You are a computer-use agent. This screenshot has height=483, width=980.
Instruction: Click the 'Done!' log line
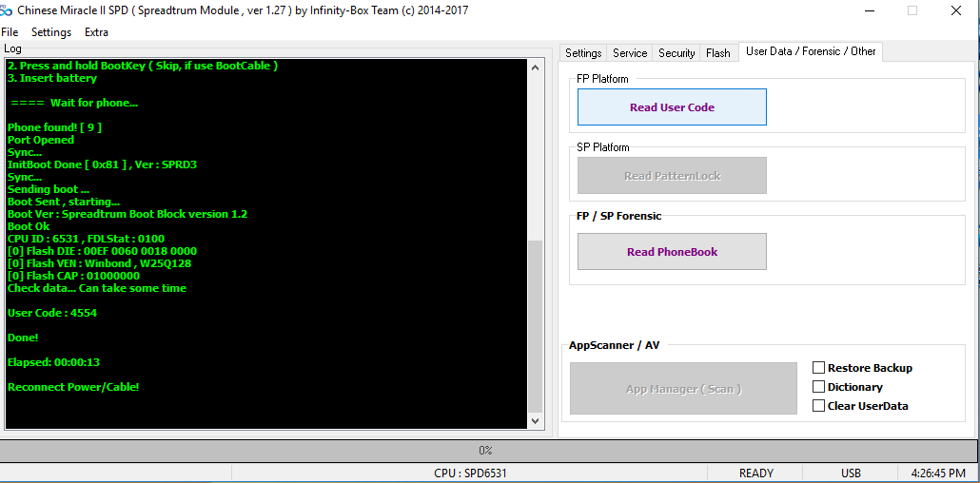(x=23, y=338)
